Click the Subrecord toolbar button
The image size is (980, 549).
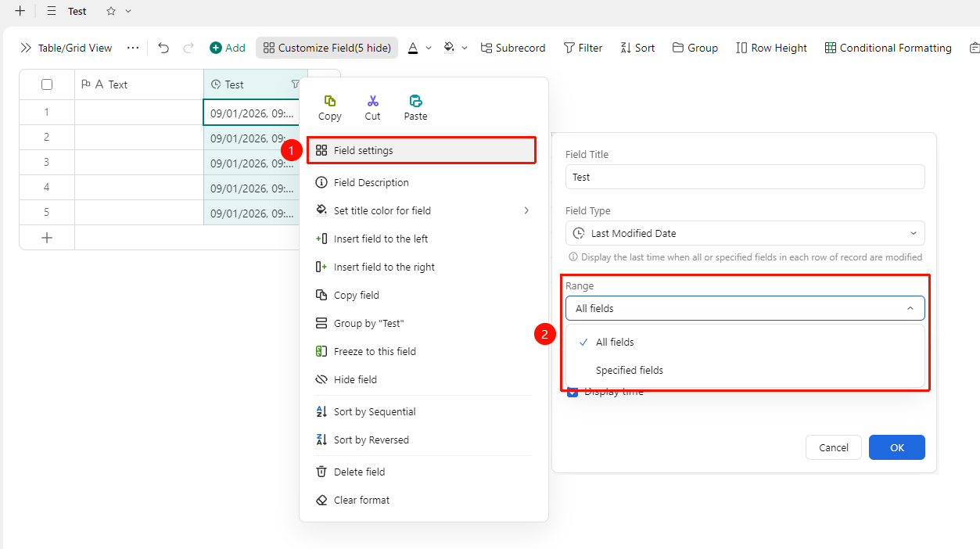513,48
